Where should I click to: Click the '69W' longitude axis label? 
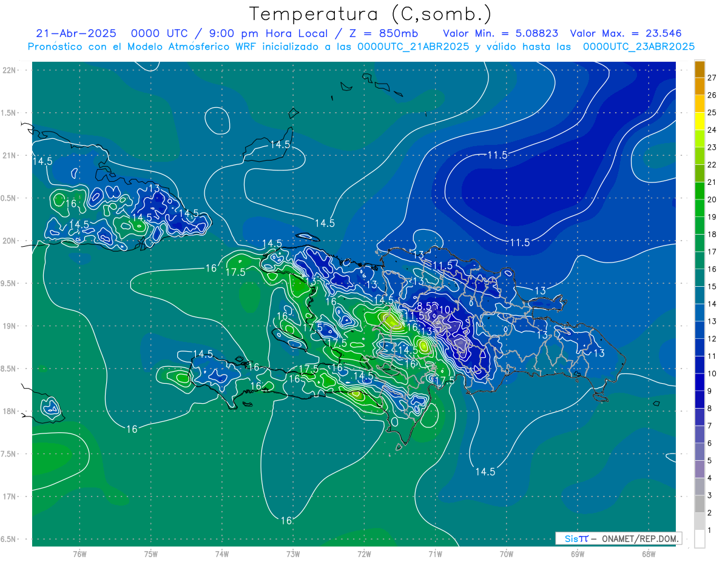point(578,554)
